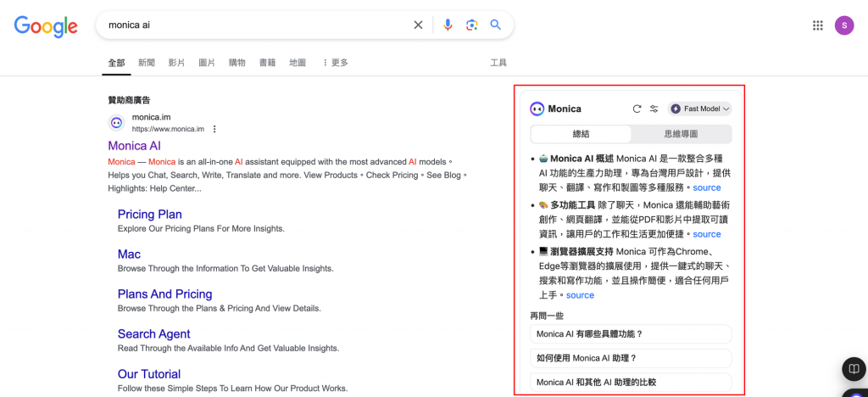Open the Monica AI ad headline link
Screen dimensions: 868x397
coord(135,146)
